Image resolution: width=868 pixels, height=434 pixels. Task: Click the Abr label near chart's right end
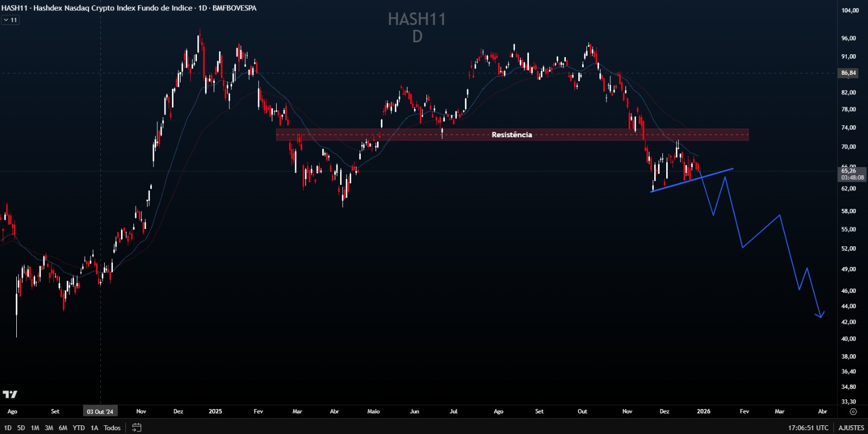coord(822,411)
